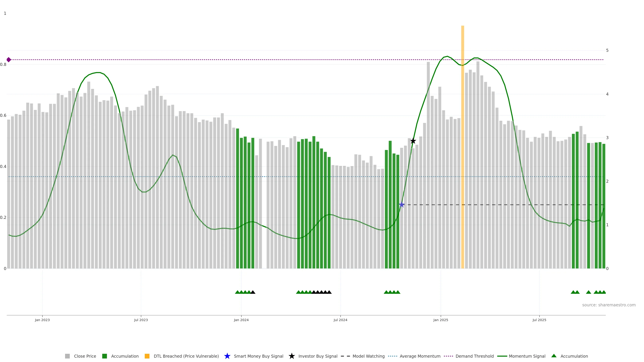
Task: Click the Jul 2025 axis label
Action: point(539,320)
